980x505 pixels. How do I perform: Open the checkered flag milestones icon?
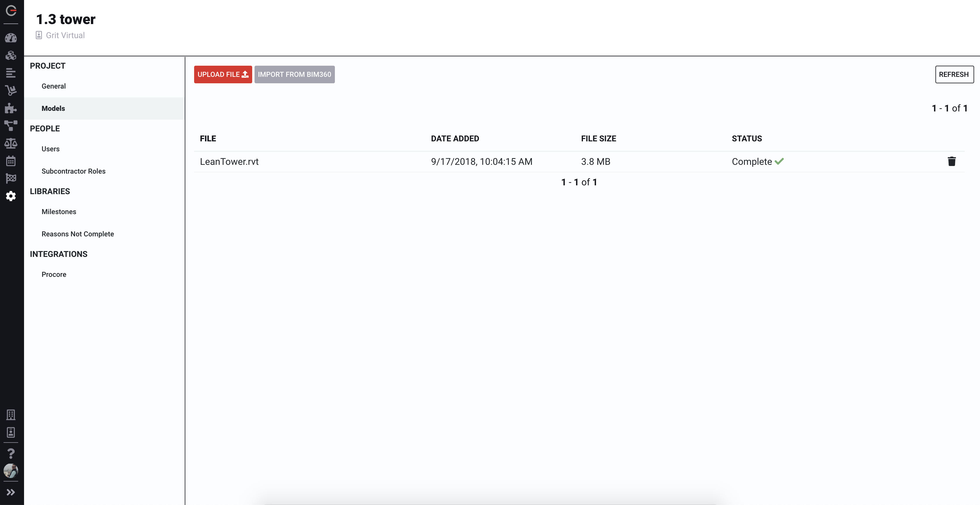tap(11, 178)
